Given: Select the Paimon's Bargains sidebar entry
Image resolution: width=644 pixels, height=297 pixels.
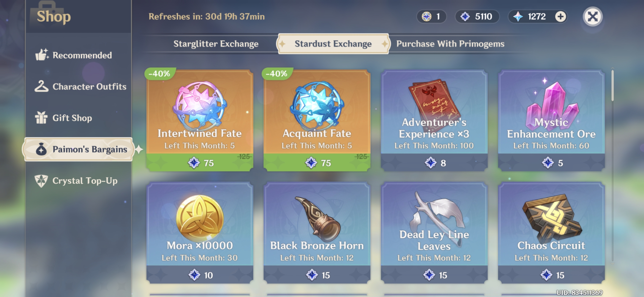Looking at the screenshot, I should click(x=79, y=149).
